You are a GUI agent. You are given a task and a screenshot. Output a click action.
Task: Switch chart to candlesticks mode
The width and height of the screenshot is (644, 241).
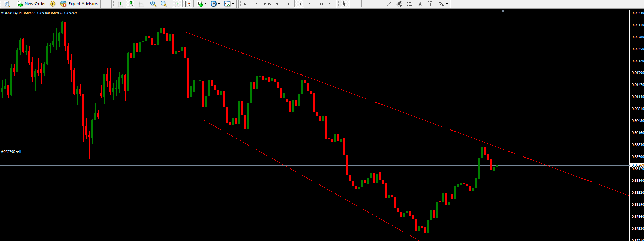tap(130, 4)
